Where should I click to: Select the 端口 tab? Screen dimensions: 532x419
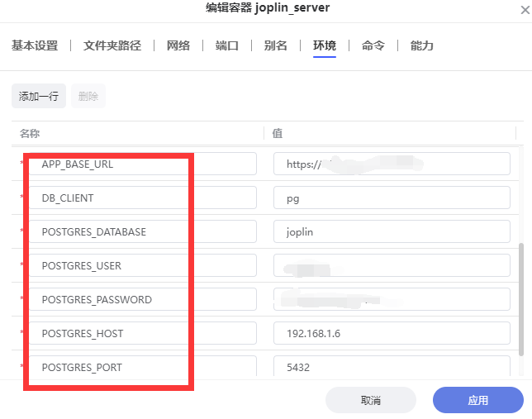(x=227, y=45)
